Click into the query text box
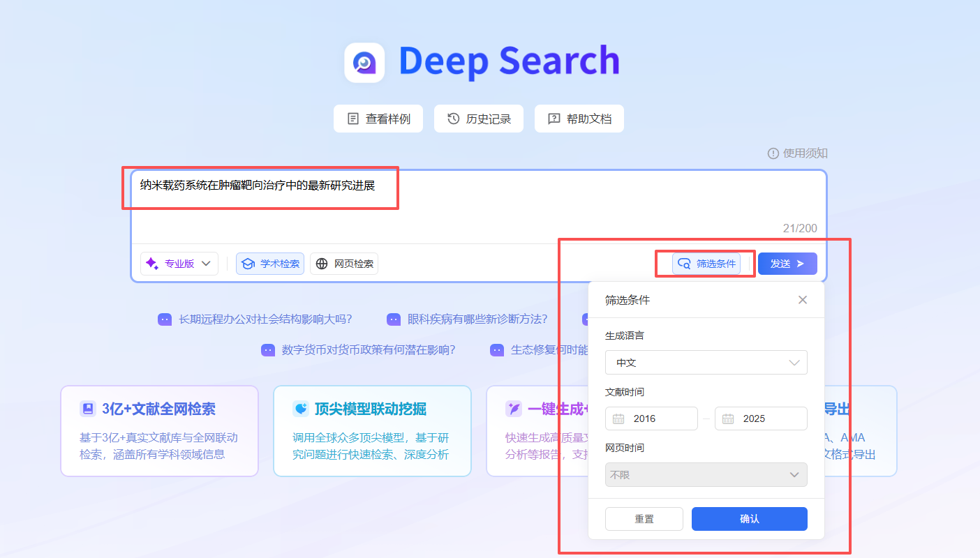The height and width of the screenshot is (558, 980). tap(478, 206)
